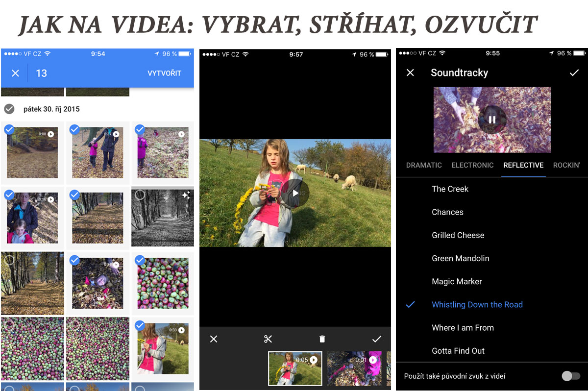Pause the soundtrack preview video
Image resolution: width=588 pixels, height=391 pixels.
[x=492, y=120]
